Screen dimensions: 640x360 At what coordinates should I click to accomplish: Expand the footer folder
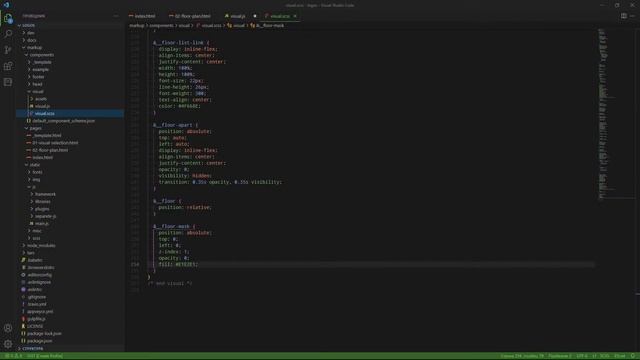tap(38, 77)
